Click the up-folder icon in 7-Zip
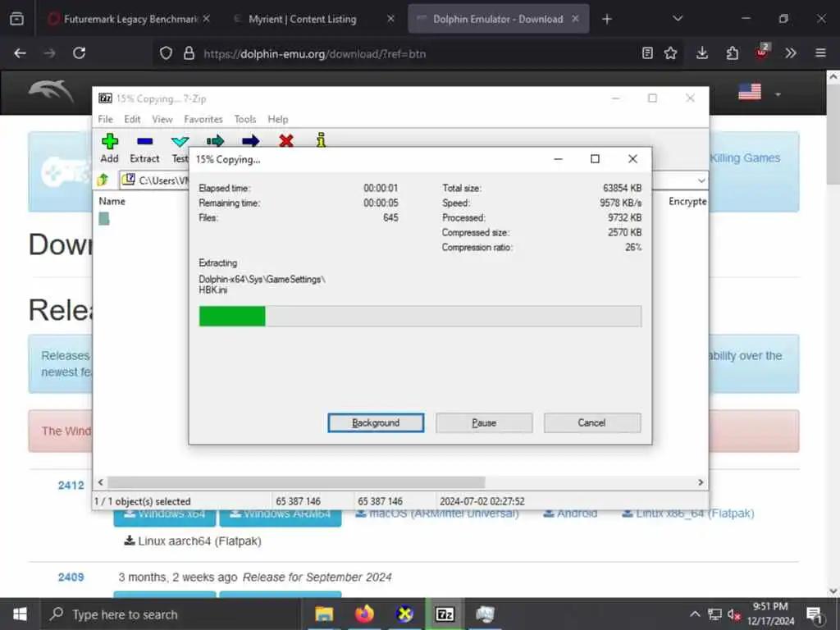 click(103, 180)
